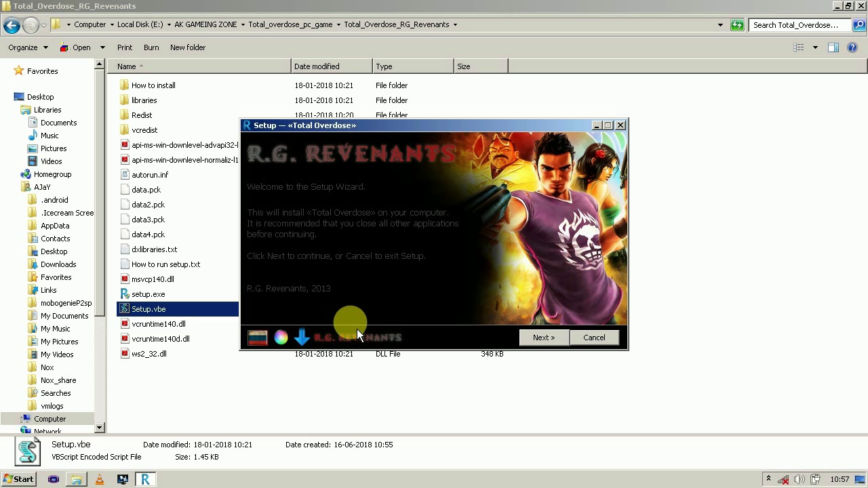Click the Setup R icon in taskbar
The width and height of the screenshot is (868, 488).
click(145, 479)
